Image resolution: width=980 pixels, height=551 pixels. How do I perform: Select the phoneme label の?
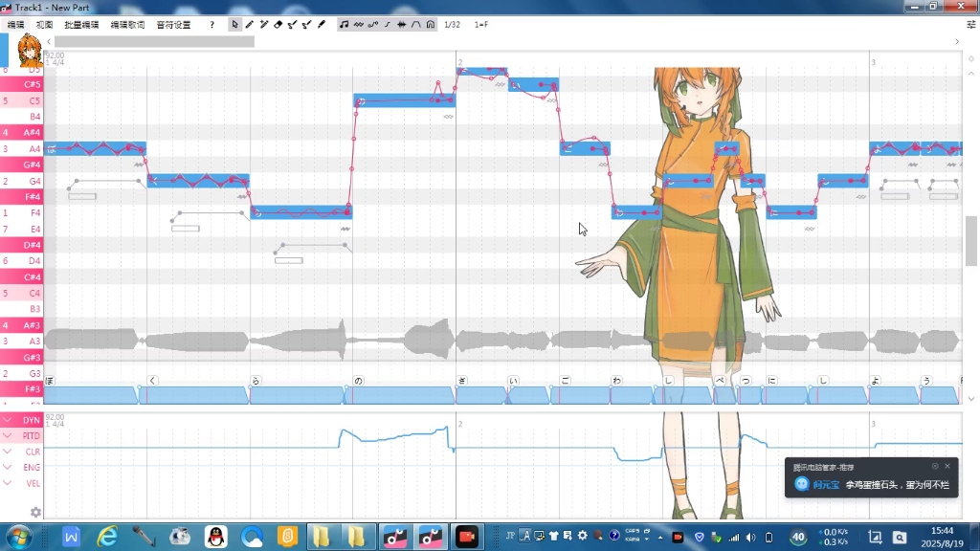[358, 381]
